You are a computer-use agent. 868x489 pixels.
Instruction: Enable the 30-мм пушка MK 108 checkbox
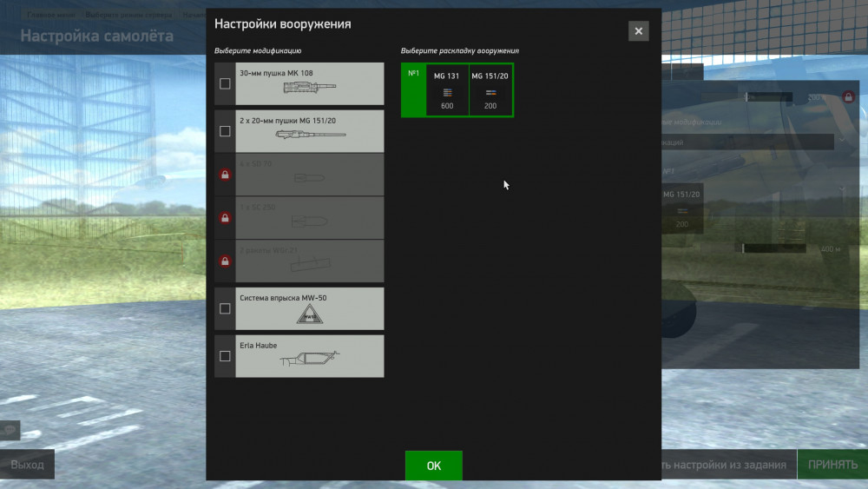pos(225,83)
